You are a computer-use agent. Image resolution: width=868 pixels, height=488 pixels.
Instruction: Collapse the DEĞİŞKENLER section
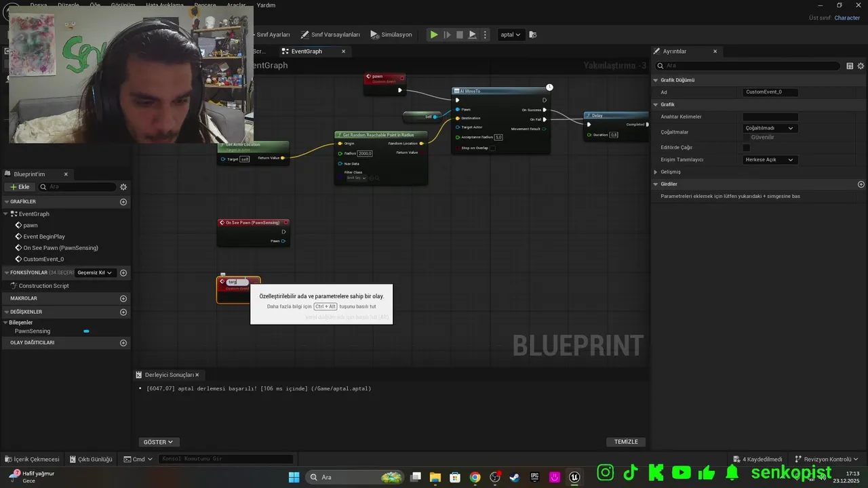pyautogui.click(x=6, y=312)
